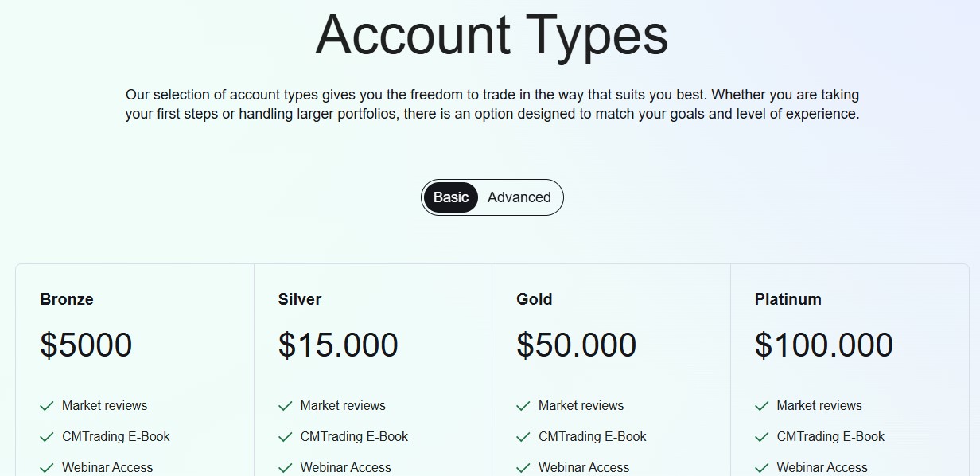
Task: Click the $15.000 Silver price
Action: [337, 344]
